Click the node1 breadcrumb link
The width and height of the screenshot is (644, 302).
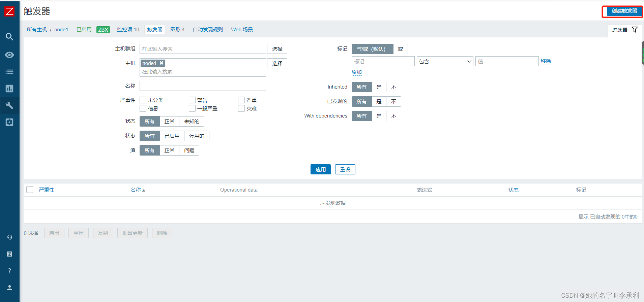point(61,30)
